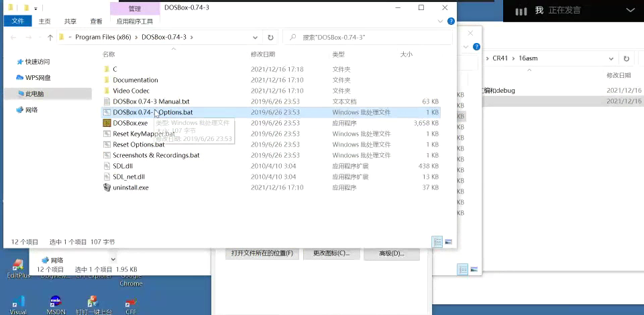The image size is (644, 315).
Task: Switch front window to large icons view
Action: pos(449,242)
